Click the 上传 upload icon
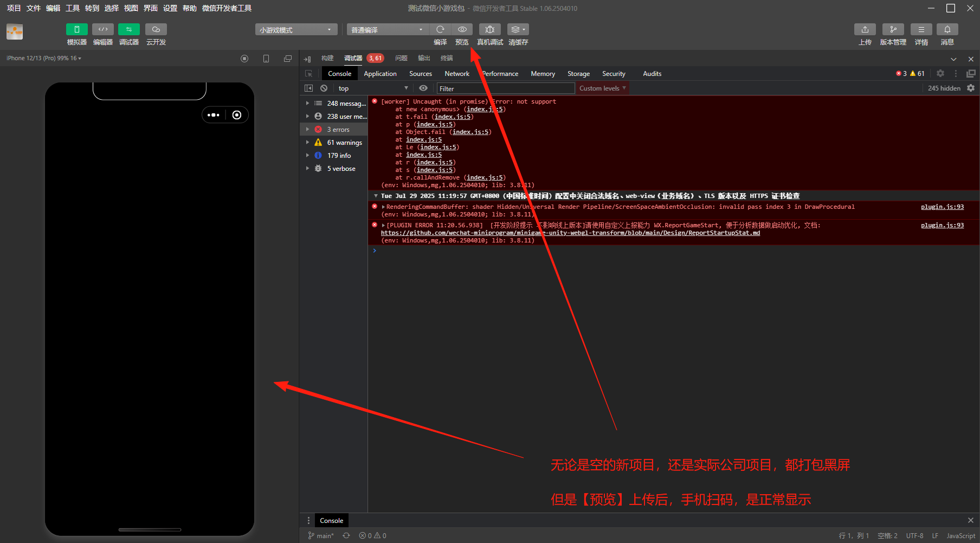This screenshot has width=980, height=543. (865, 29)
